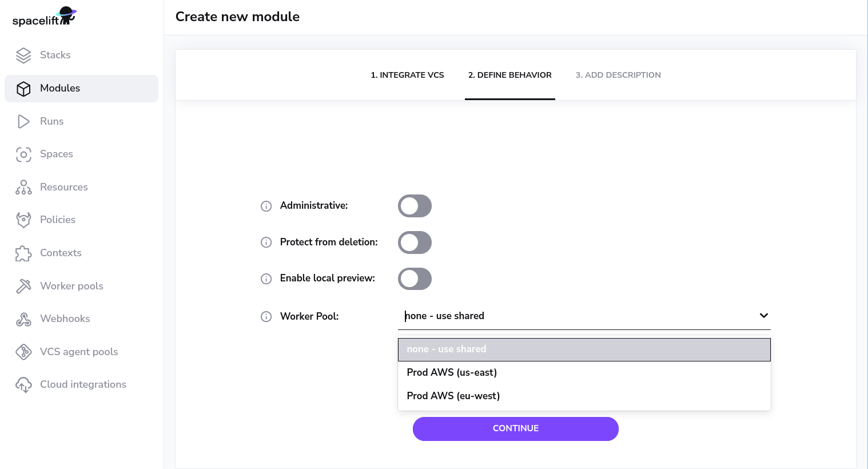
Task: Open the Runs section
Action: tap(51, 121)
